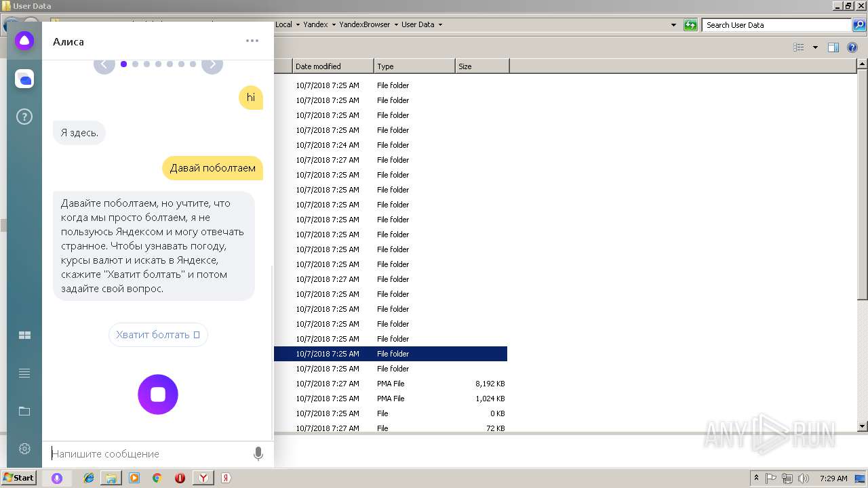
Task: Open the red Я Yandex icon on taskbar
Action: coord(226,478)
